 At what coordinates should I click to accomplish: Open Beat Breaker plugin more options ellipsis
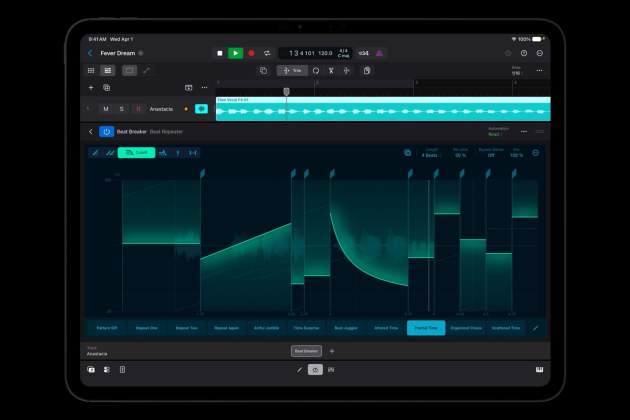point(524,132)
